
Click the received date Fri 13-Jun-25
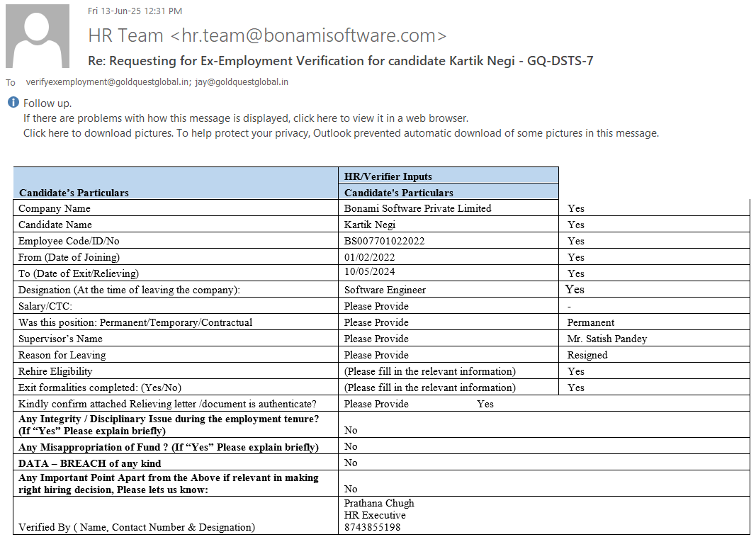[115, 11]
